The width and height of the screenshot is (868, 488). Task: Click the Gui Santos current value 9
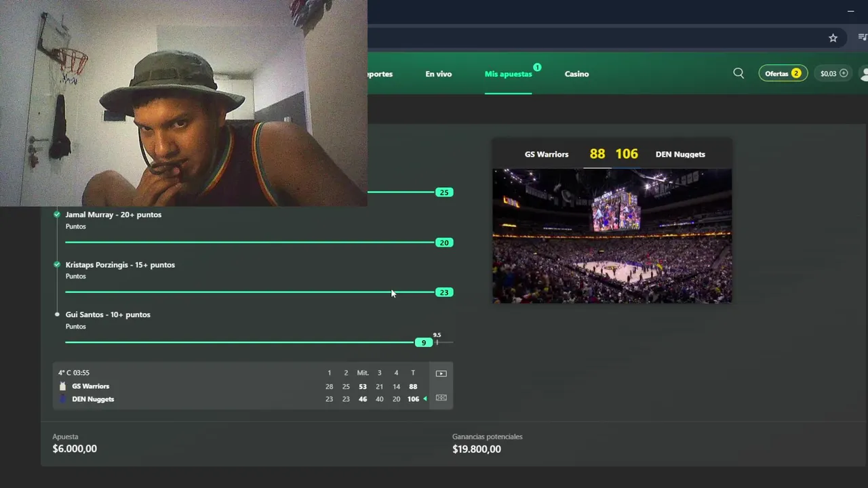[x=424, y=342]
